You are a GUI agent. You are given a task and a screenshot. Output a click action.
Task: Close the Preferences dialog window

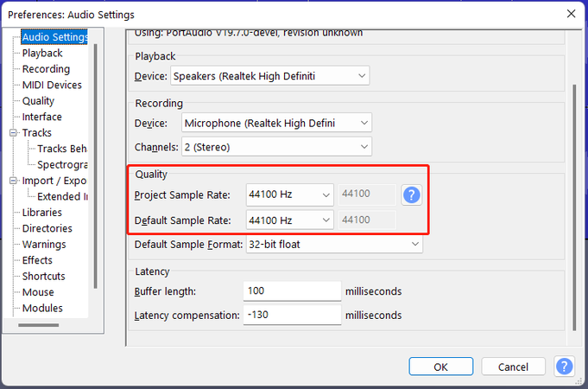pos(570,14)
